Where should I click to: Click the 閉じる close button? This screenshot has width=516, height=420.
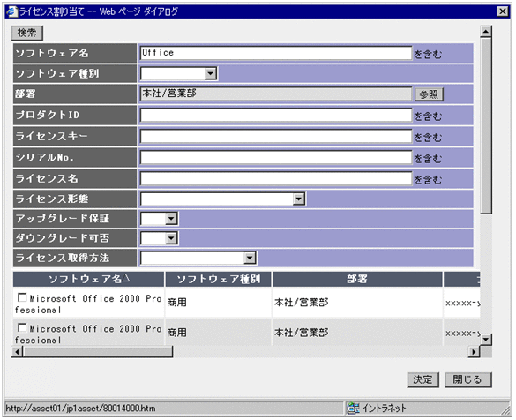pos(468,379)
